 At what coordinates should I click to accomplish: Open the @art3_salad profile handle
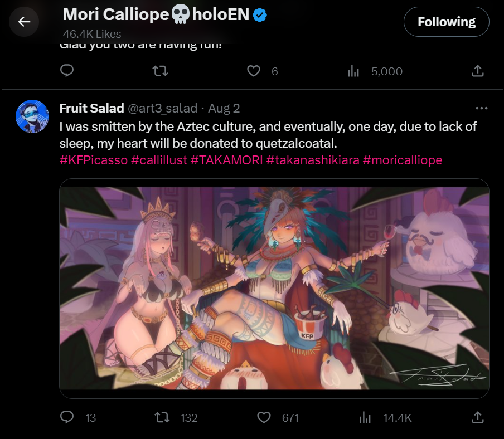click(163, 108)
